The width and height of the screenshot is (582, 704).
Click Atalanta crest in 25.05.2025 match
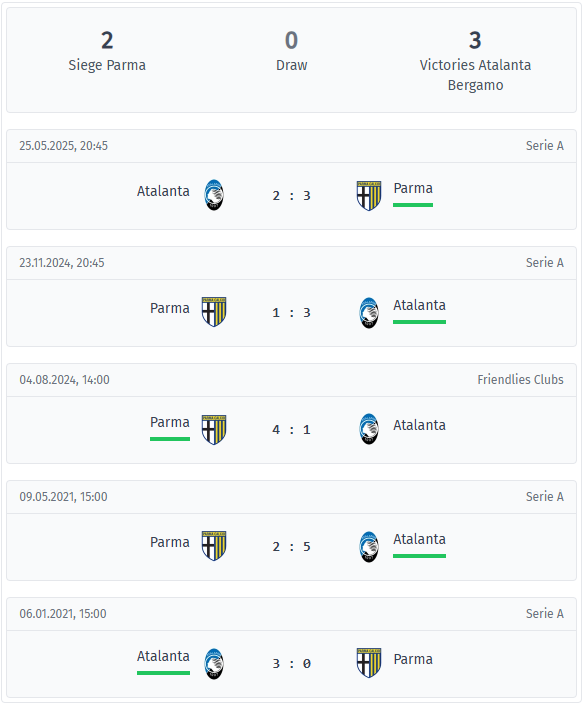(x=214, y=195)
